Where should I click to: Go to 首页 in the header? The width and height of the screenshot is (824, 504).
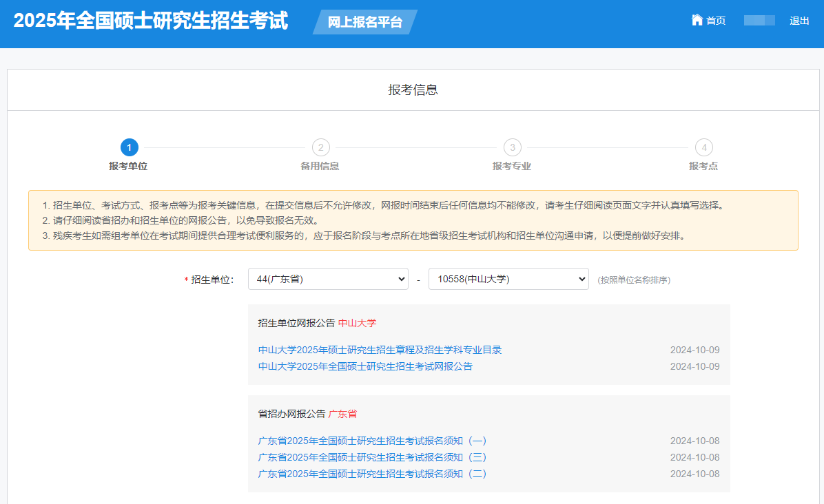click(716, 21)
